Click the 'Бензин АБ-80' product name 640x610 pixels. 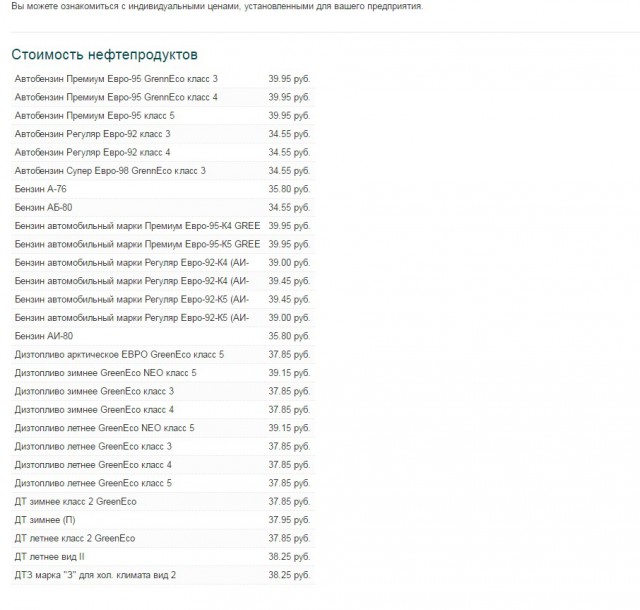[43, 207]
